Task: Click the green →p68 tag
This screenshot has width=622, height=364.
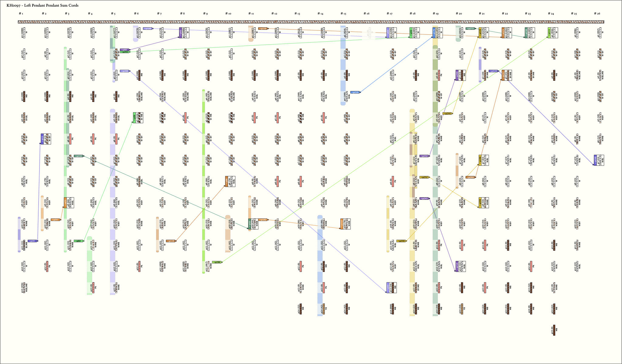Action: (x=78, y=241)
